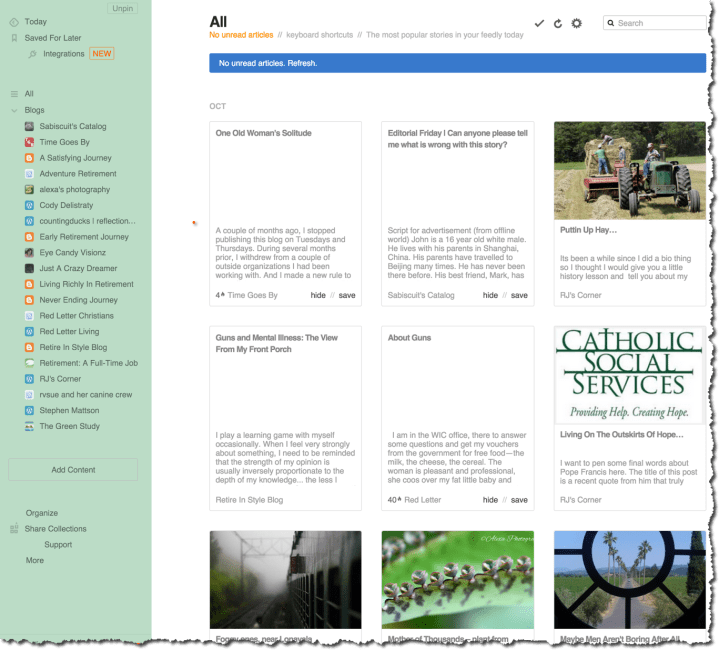Click the Time Goes By feed icon
The image size is (719, 650).
30,142
